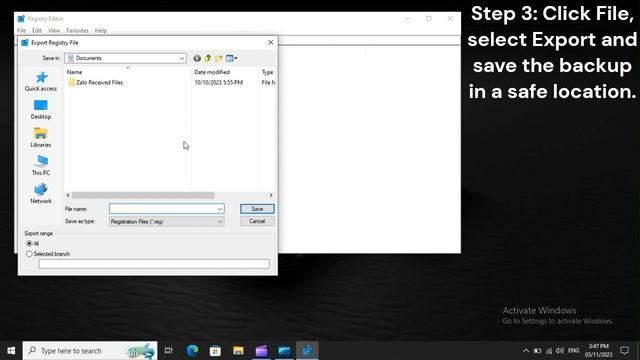640x360 pixels.
Task: Show hidden system tray icons
Action: pyautogui.click(x=526, y=351)
